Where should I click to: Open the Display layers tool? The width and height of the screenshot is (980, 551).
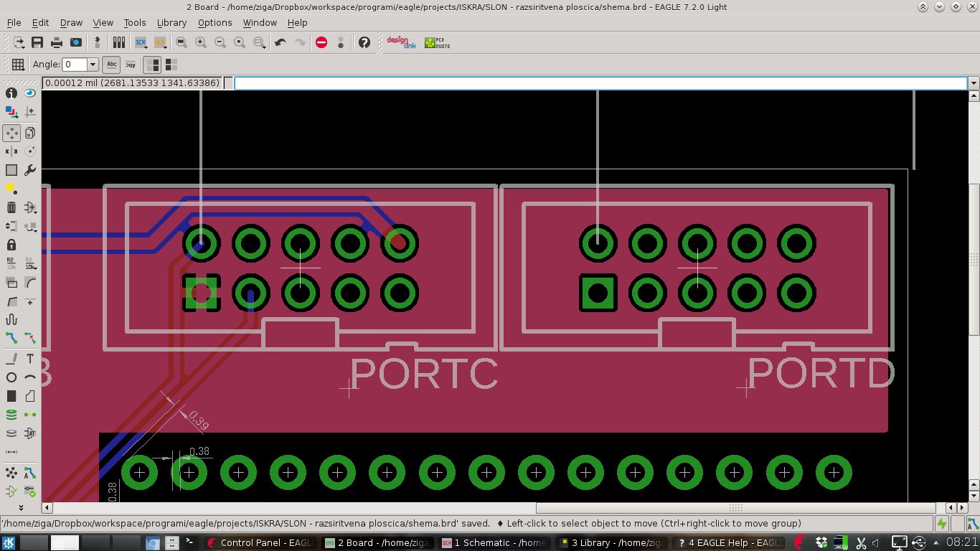coord(11,112)
